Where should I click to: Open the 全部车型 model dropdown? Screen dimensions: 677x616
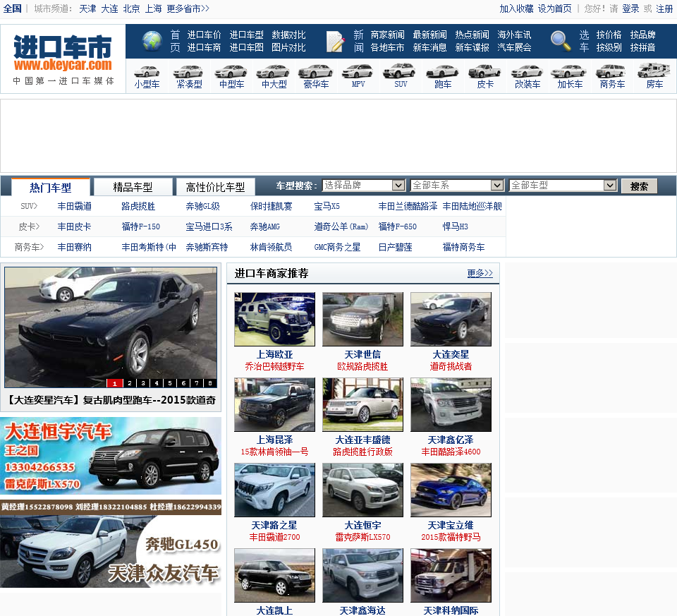click(563, 186)
